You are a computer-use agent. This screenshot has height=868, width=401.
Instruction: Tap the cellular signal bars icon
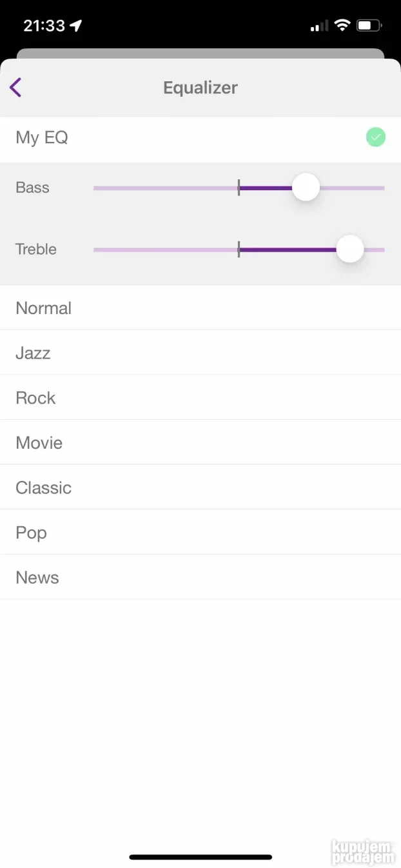[x=319, y=26]
